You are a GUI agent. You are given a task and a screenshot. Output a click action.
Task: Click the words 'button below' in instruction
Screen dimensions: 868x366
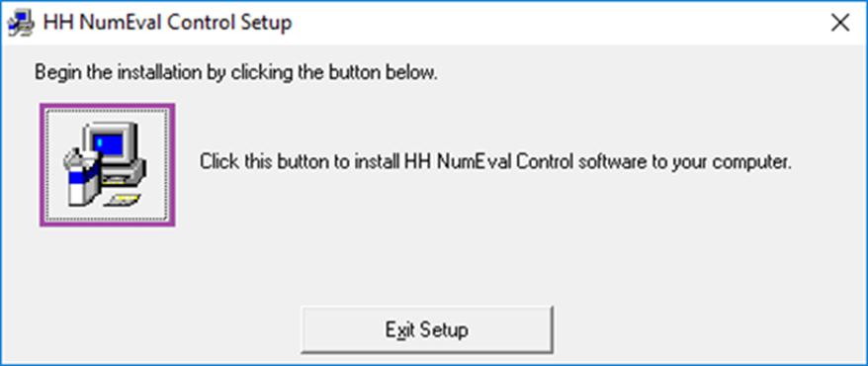pyautogui.click(x=380, y=73)
